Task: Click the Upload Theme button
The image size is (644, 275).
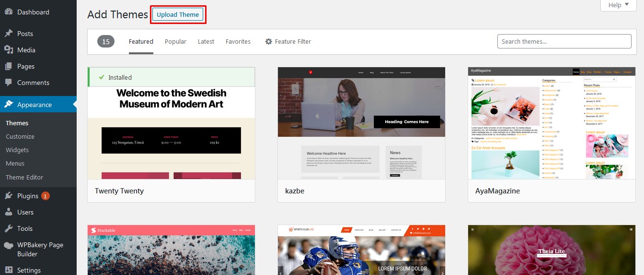Action: (178, 14)
